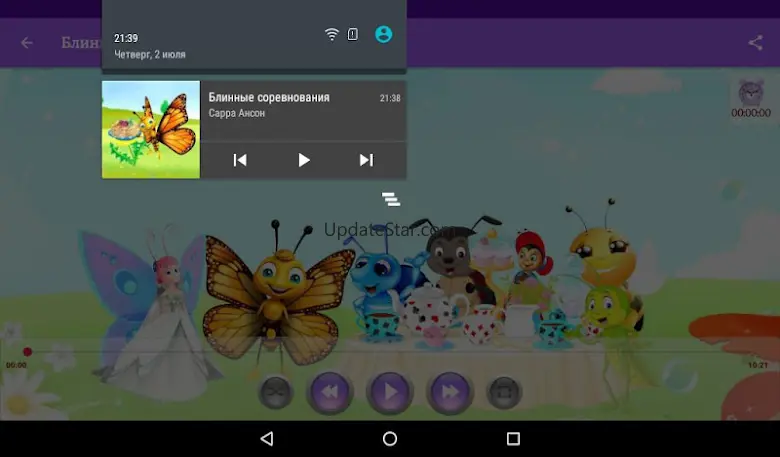Tap the clear all notifications icon

click(x=391, y=199)
